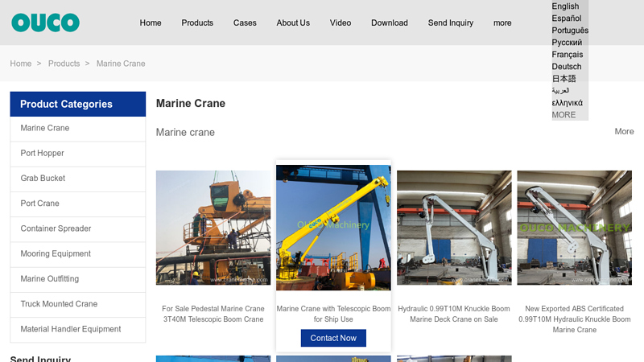This screenshot has width=644, height=362.
Task: Expand the 'more' navigation item
Action: 502,23
